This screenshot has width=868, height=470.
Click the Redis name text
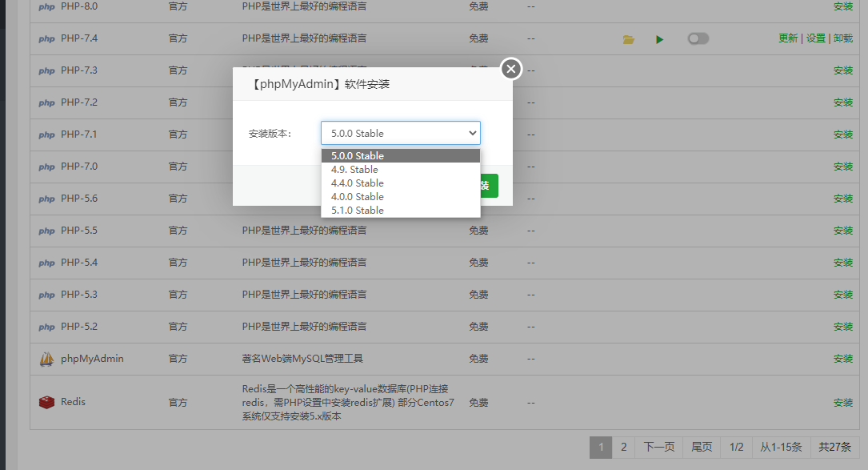coord(73,402)
